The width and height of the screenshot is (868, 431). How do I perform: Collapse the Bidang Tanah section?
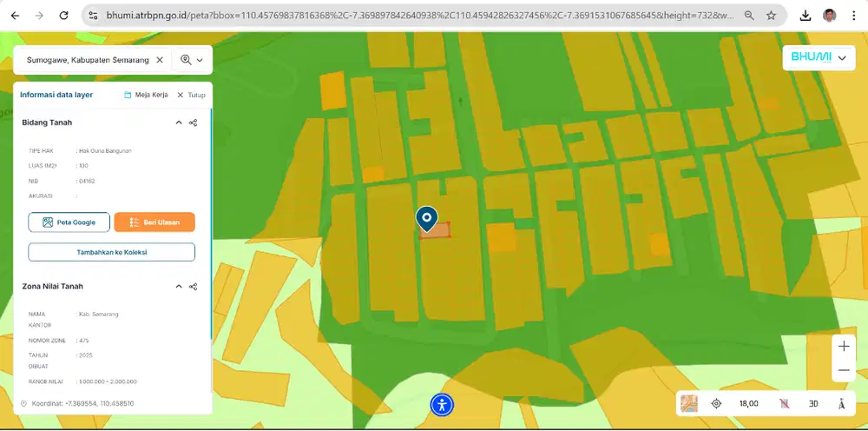pyautogui.click(x=179, y=123)
